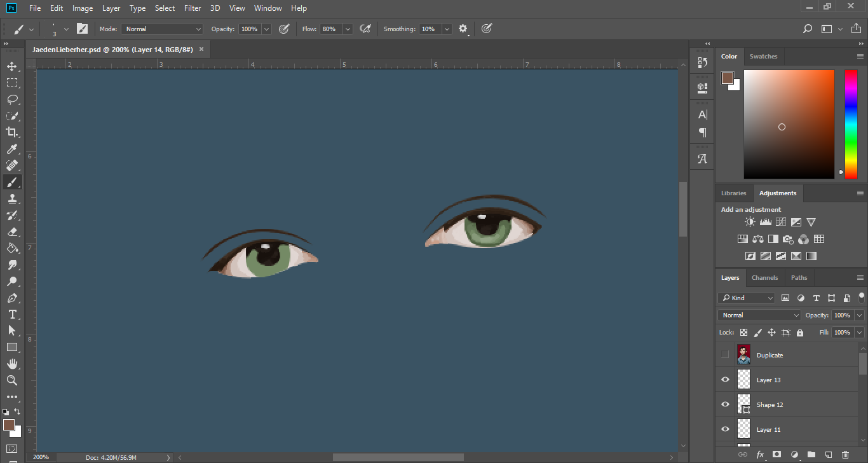Screen dimensions: 868x463
Task: Open the Window menu
Action: [268, 8]
